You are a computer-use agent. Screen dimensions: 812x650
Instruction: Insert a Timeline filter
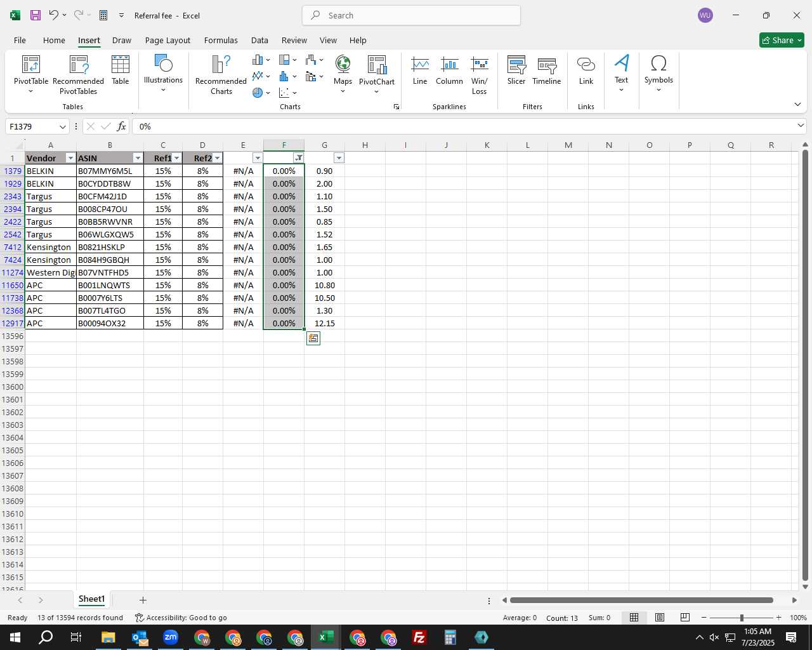click(x=547, y=70)
